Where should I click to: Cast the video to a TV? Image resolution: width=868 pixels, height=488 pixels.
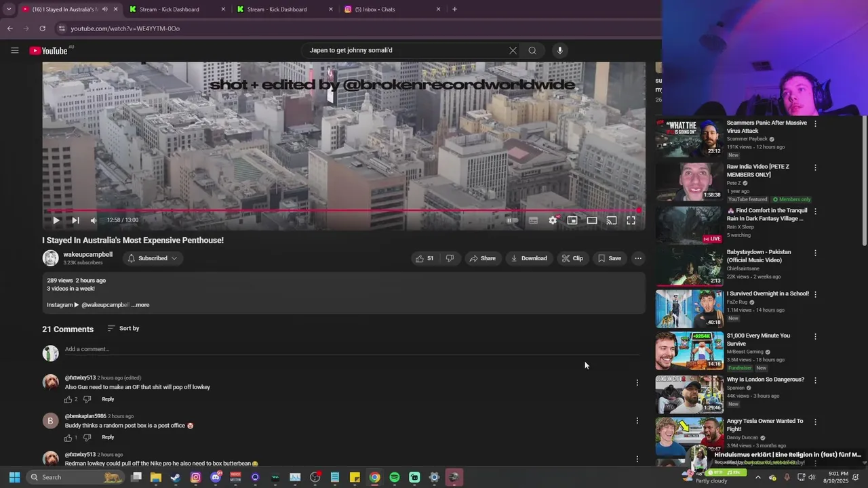(x=612, y=220)
